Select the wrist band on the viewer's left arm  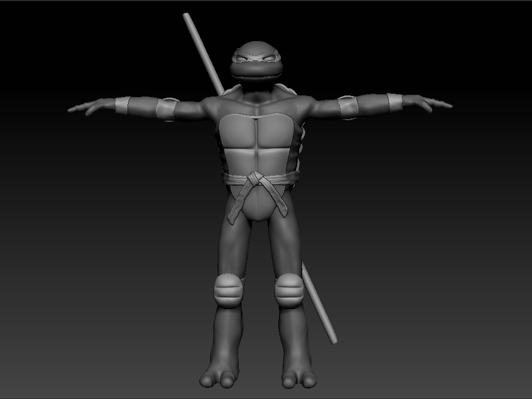(x=123, y=105)
